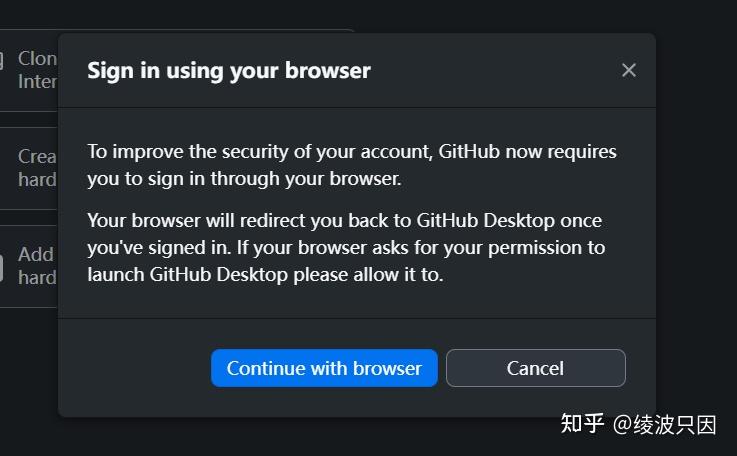Viewport: 737px width, 456px height.
Task: Select the partially hidden Clone repository option
Action: tap(29, 71)
